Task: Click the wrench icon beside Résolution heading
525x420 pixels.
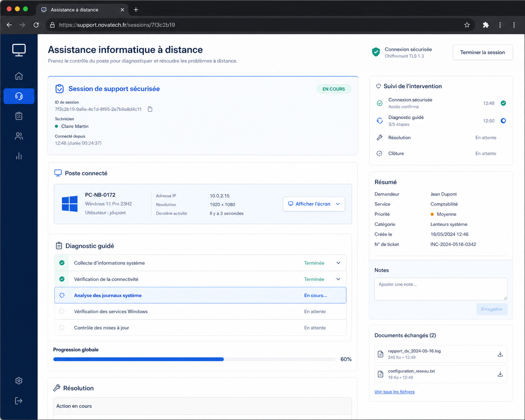Action: (57, 388)
